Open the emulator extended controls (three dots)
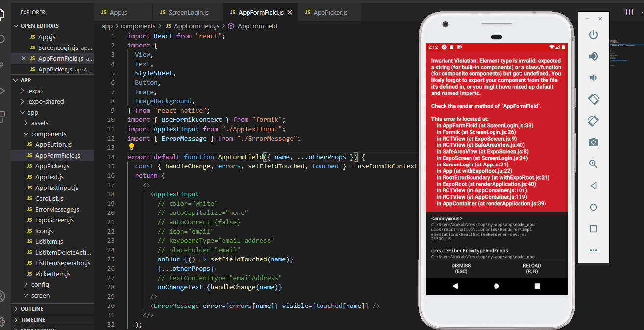This screenshot has width=644, height=330. point(593,250)
